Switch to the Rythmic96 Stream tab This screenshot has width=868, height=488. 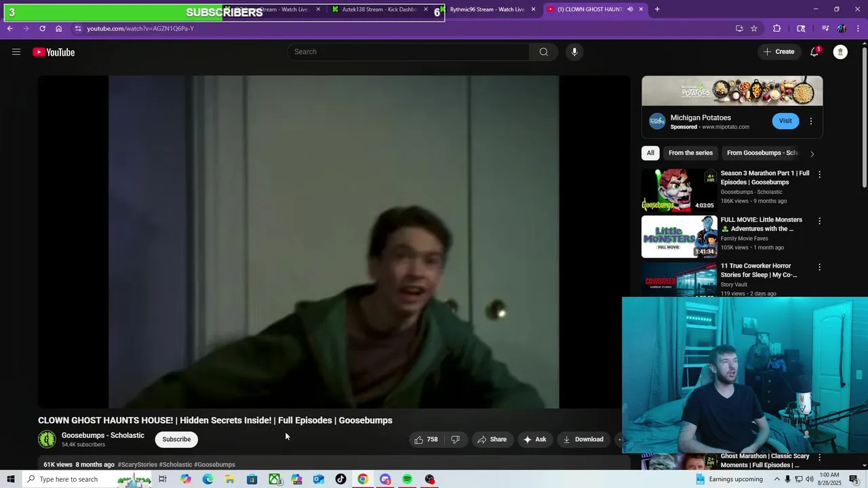point(487,9)
